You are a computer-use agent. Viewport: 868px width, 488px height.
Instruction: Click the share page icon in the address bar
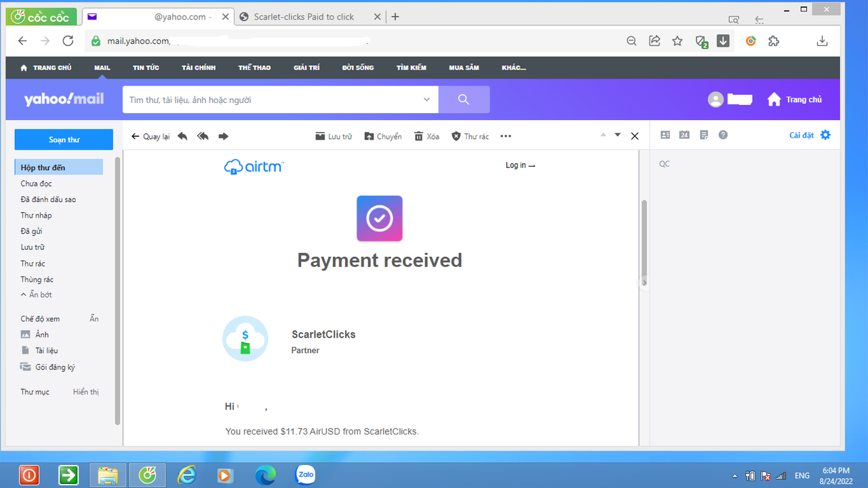654,41
